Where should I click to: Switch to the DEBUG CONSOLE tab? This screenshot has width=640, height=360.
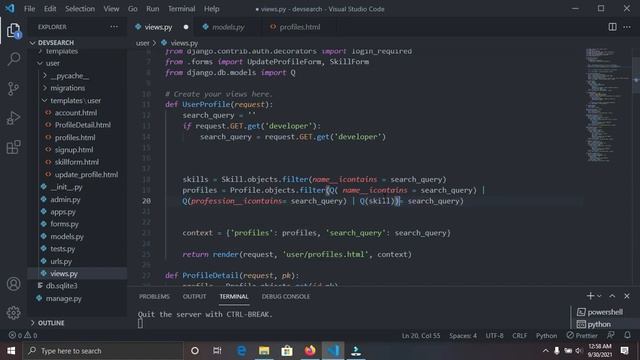(x=286, y=296)
